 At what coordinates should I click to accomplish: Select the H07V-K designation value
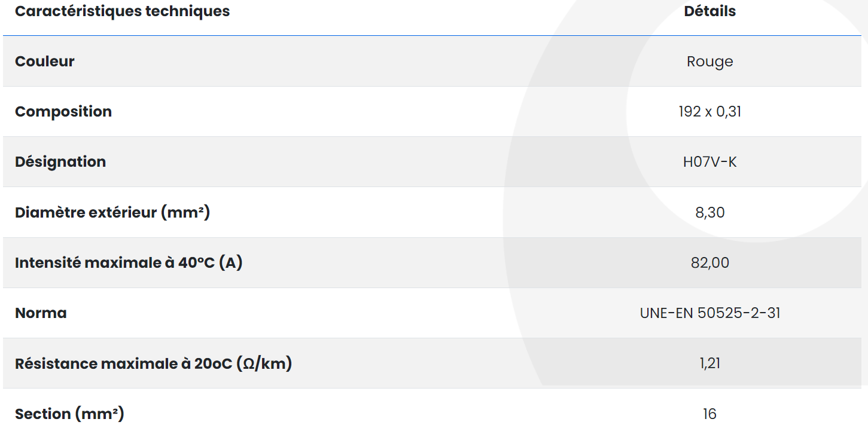(710, 162)
